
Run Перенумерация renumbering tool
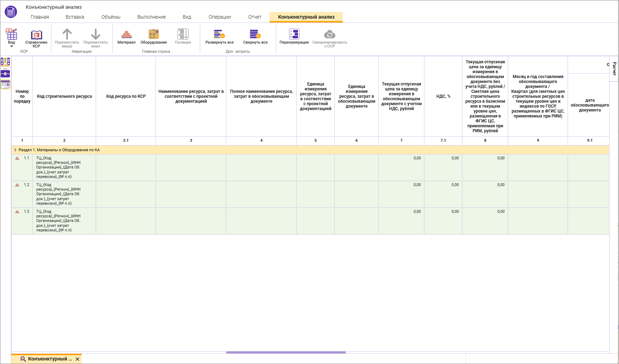pyautogui.click(x=294, y=37)
